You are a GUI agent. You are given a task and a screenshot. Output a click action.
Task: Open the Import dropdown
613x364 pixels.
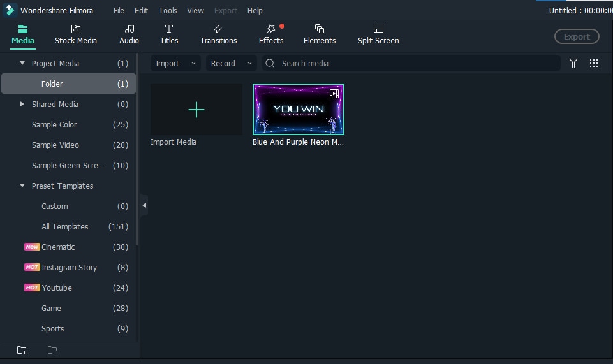175,63
